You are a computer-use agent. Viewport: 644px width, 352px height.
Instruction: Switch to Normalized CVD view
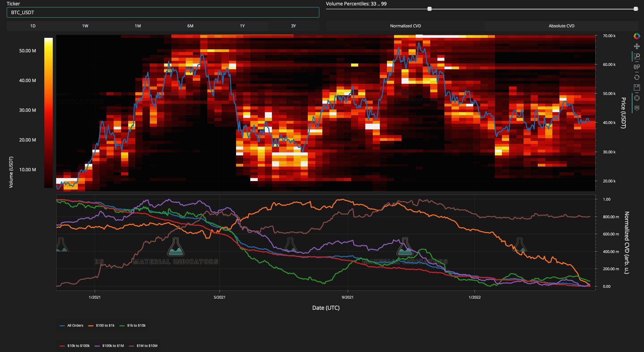tap(405, 26)
